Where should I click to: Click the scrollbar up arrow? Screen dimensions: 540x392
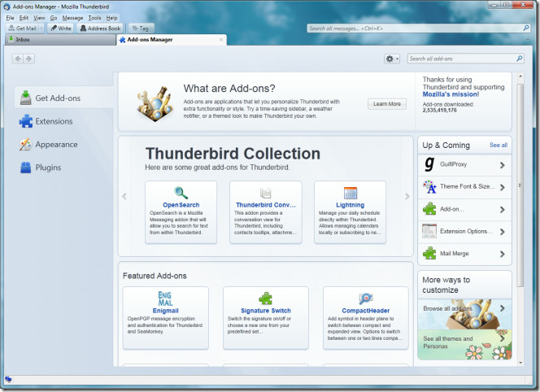[x=520, y=76]
